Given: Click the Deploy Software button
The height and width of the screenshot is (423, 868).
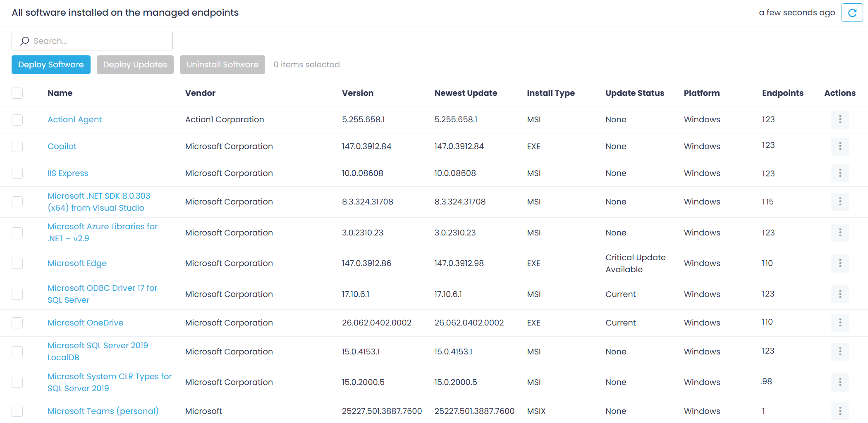Looking at the screenshot, I should (51, 64).
